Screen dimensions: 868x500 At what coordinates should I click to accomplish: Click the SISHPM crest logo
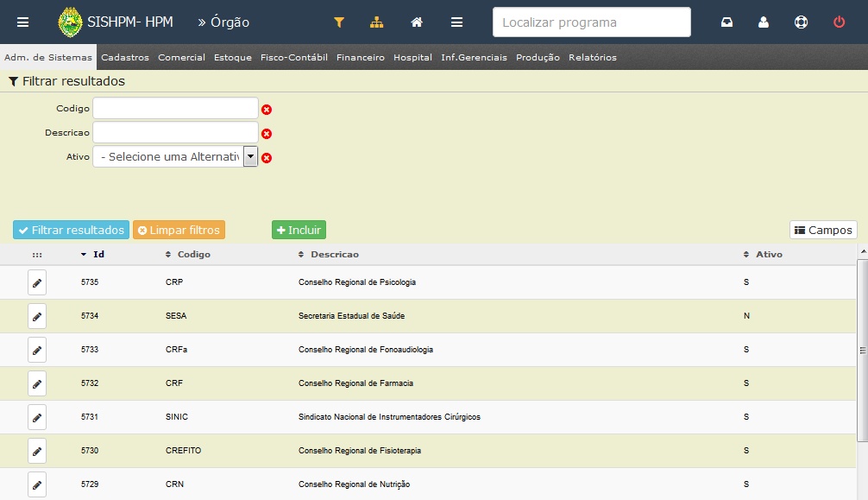click(70, 22)
